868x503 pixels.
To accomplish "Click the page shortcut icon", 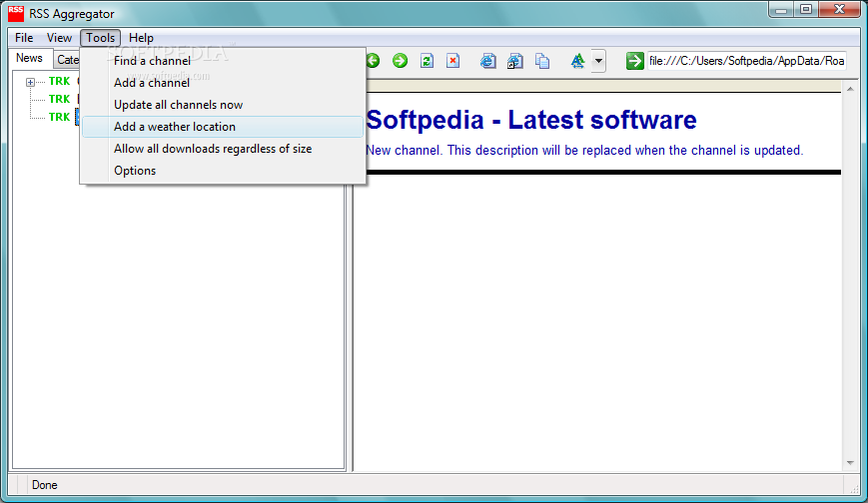I will [x=514, y=61].
